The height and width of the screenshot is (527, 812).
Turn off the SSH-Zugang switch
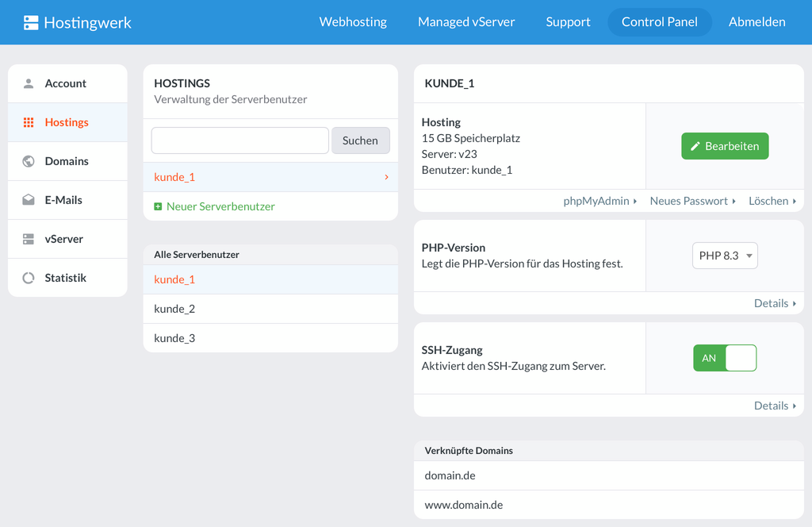(725, 358)
